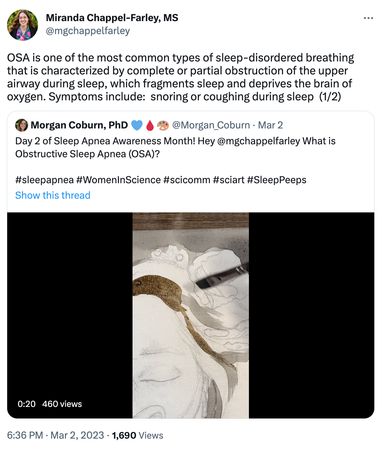Click Morgan Coburn's small profile avatar
Screen dimensions: 384x450
click(21, 125)
